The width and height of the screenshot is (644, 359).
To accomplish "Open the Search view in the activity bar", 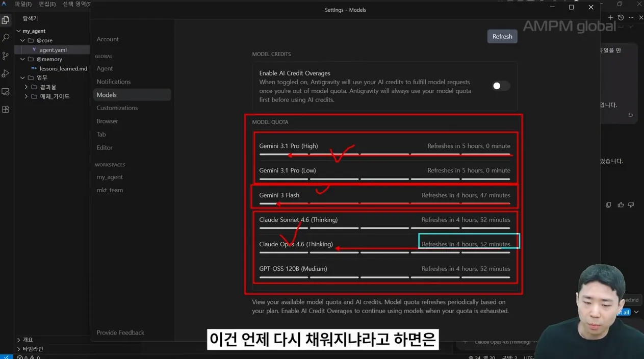I will [6, 38].
